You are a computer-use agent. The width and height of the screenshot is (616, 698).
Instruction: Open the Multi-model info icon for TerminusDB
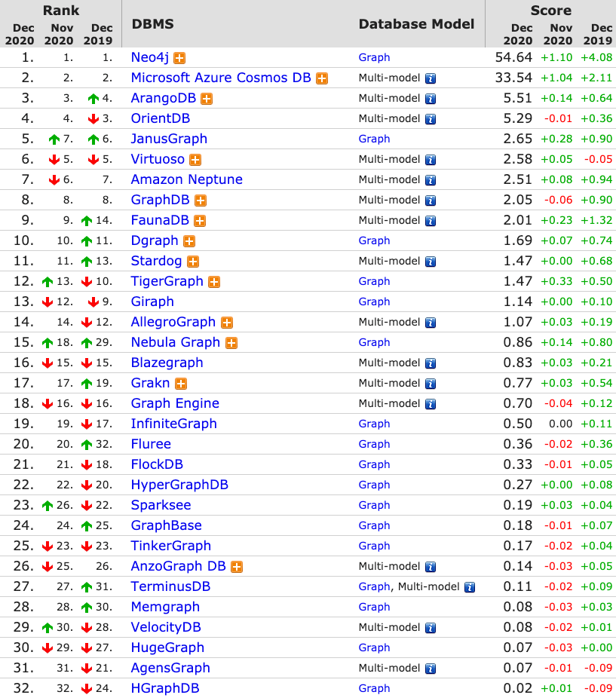click(x=470, y=586)
